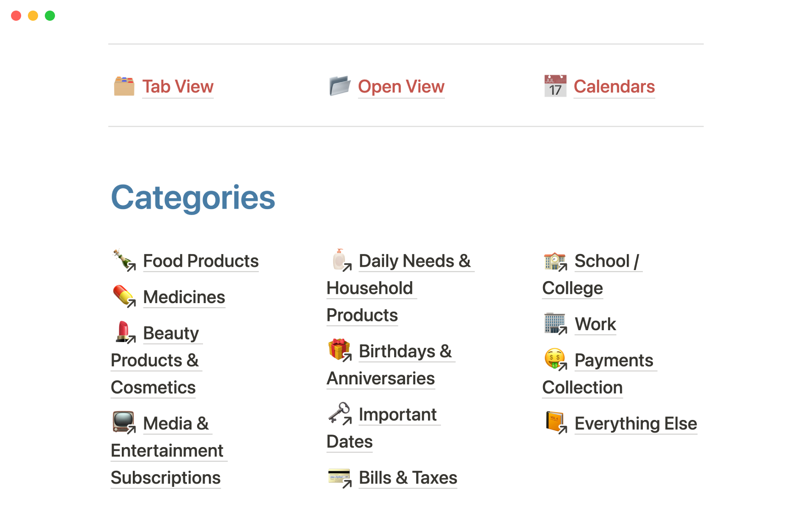Click the gift box Birthdays icon

[x=340, y=351]
